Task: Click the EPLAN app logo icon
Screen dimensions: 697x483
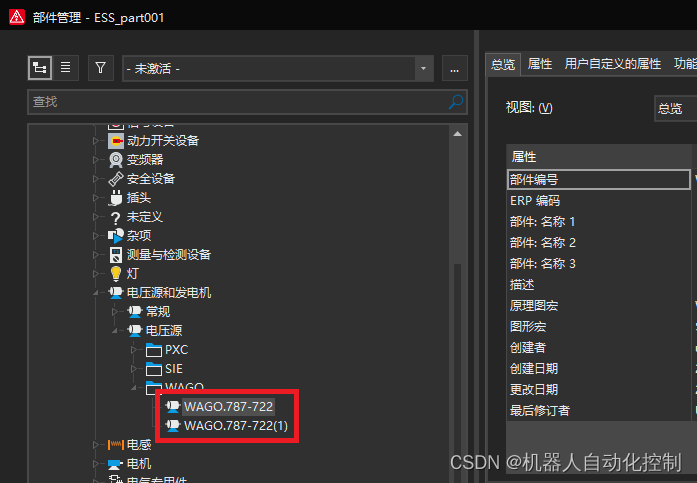Action: [x=17, y=17]
